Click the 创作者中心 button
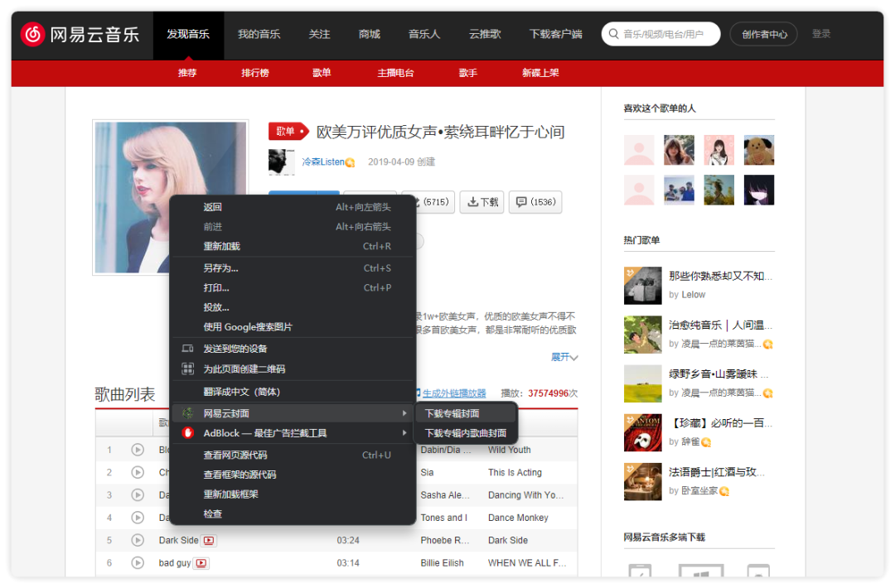Image resolution: width=895 pixels, height=588 pixels. (764, 34)
